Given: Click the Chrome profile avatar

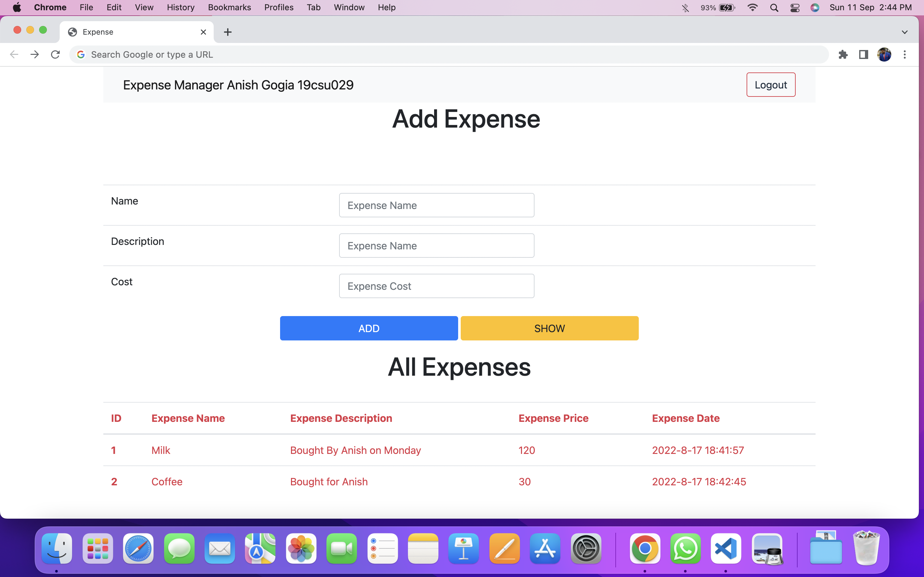Looking at the screenshot, I should (x=884, y=54).
